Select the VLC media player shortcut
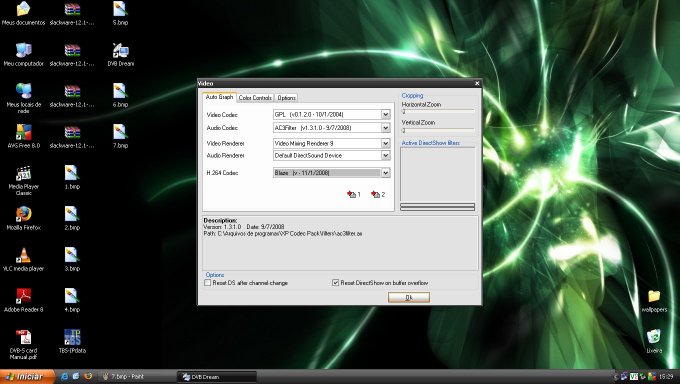This screenshot has height=384, width=680. pos(23,259)
